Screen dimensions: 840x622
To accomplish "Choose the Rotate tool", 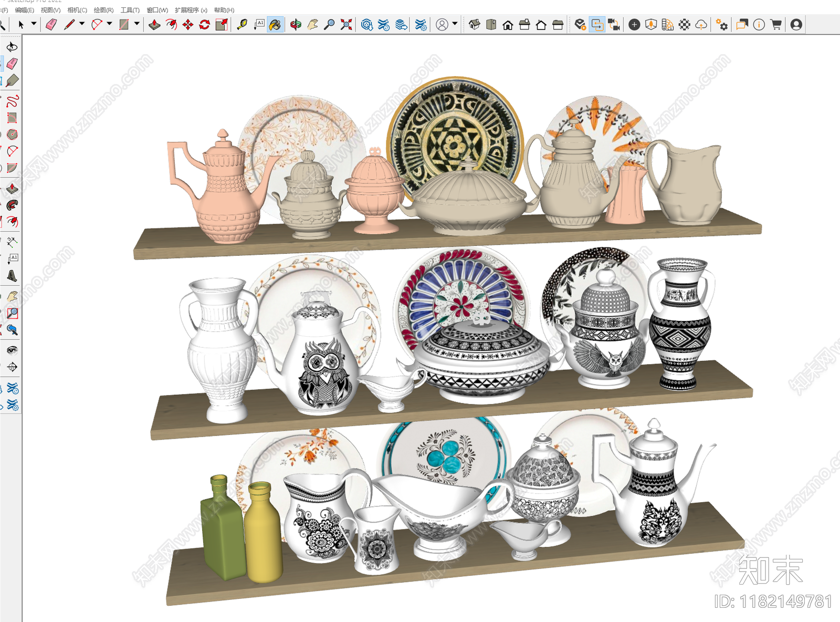I will click(x=205, y=25).
